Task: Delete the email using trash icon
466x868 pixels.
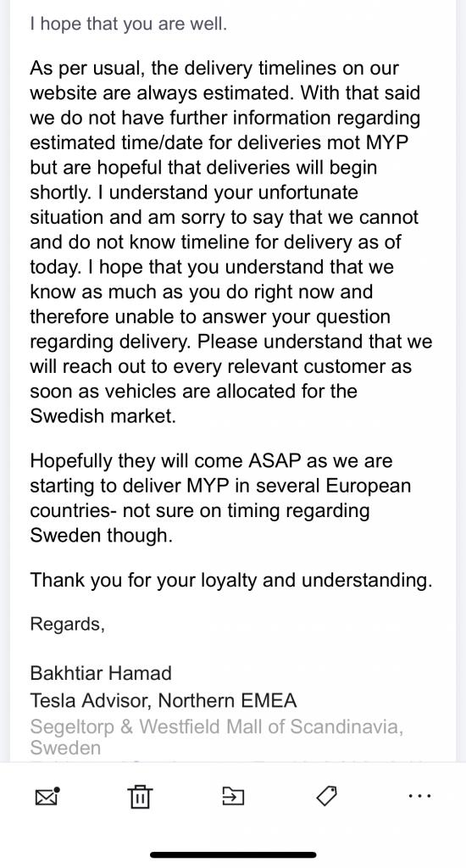Action: pos(140,796)
